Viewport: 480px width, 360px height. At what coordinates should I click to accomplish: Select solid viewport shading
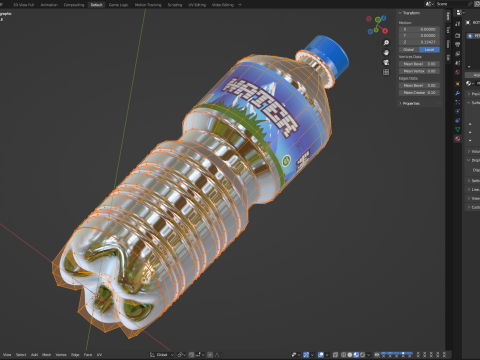[x=350, y=355]
